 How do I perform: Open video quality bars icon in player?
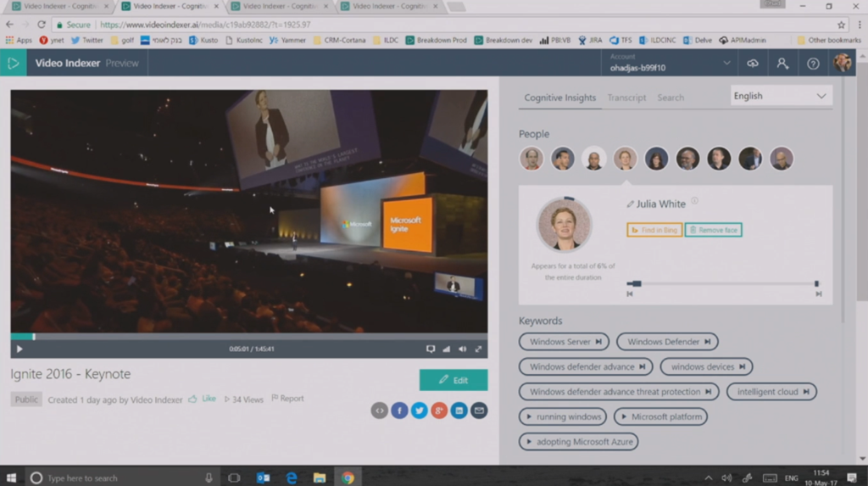pos(446,349)
